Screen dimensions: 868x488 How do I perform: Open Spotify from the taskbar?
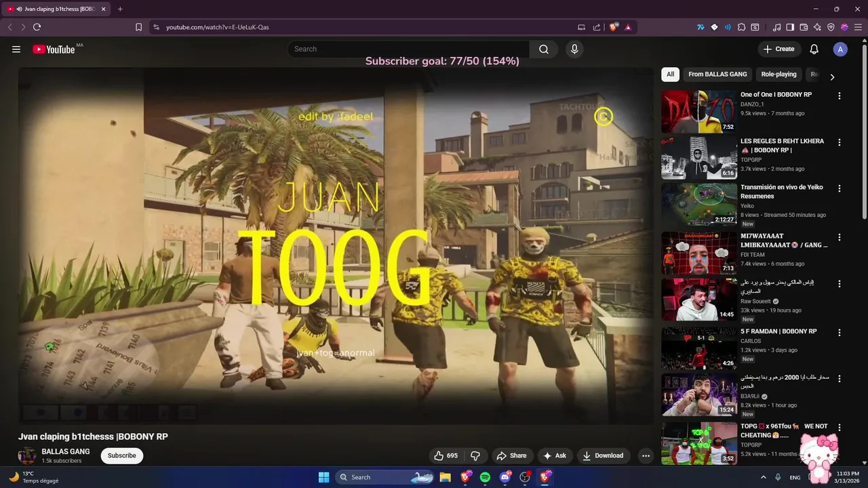(485, 477)
